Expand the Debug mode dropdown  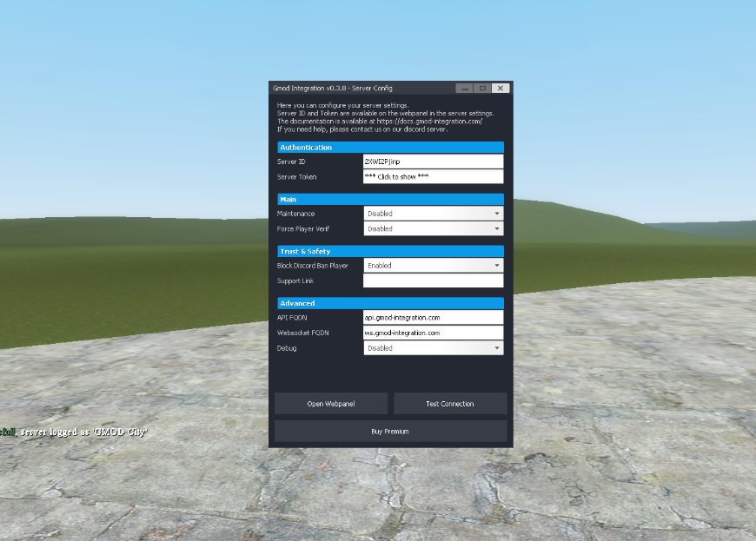(x=433, y=348)
